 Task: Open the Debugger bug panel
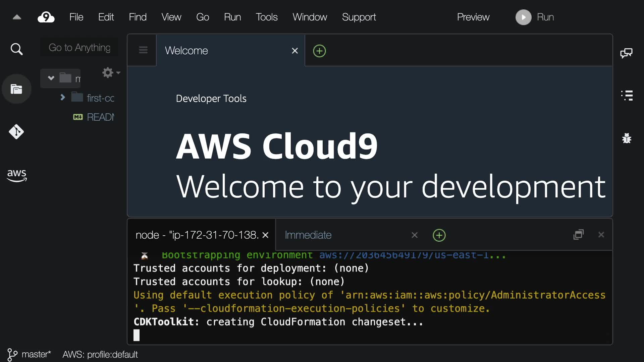pos(627,138)
